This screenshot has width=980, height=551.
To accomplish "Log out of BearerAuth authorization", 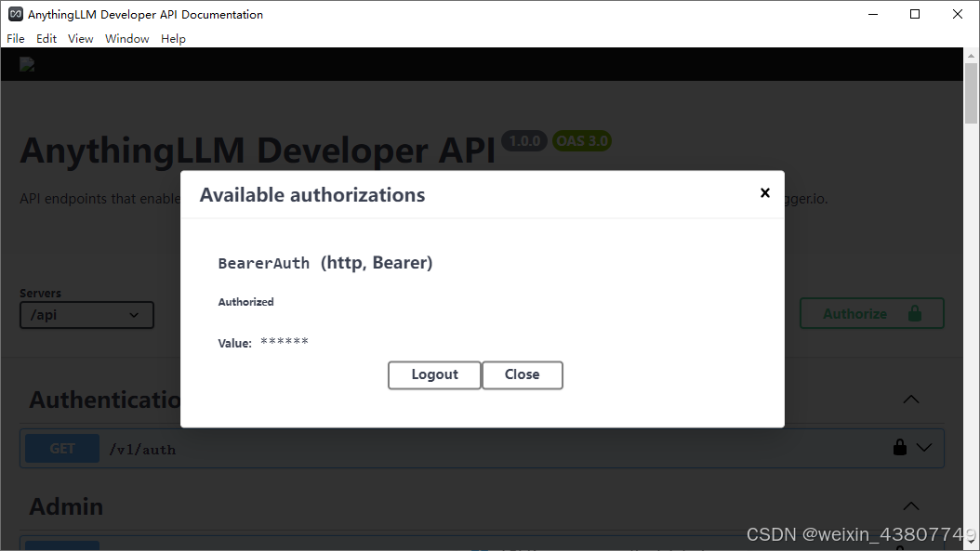I will click(x=434, y=374).
